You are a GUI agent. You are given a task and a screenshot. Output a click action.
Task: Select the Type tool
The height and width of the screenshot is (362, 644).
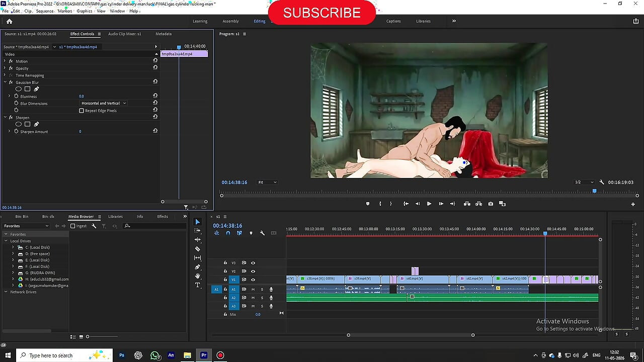click(197, 285)
